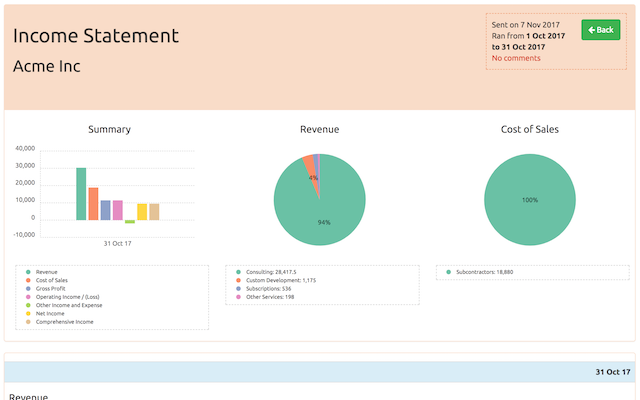Click the green Revenue bar in Summary chart

pos(81,194)
